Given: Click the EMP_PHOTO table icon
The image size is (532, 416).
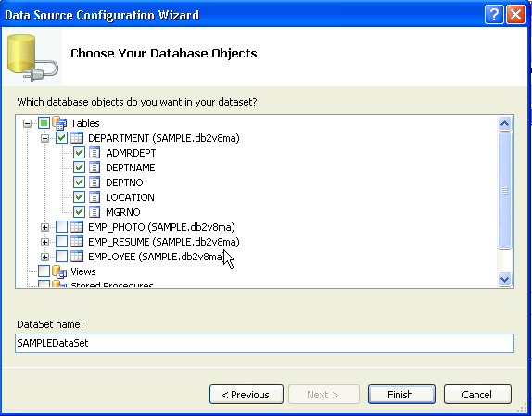Looking at the screenshot, I should [x=77, y=227].
